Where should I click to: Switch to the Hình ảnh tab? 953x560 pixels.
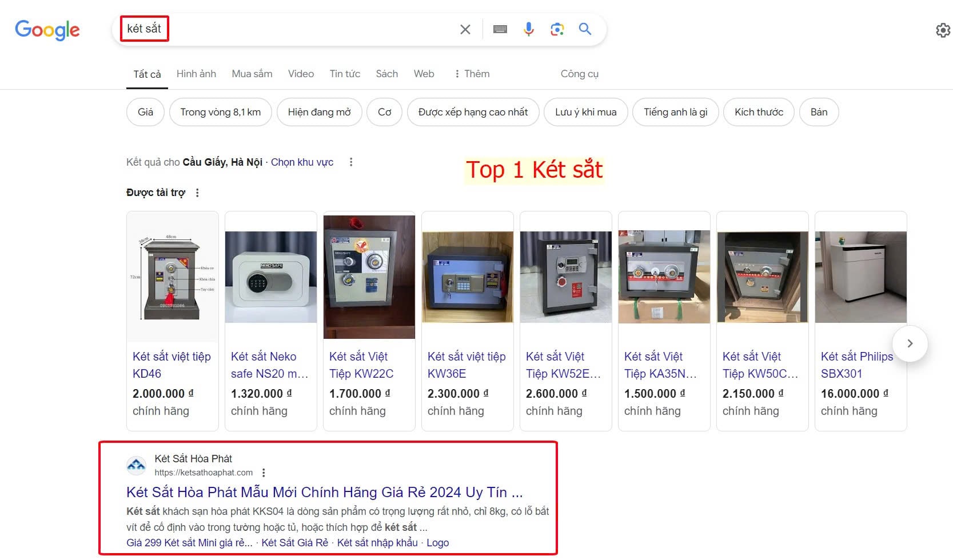pos(196,74)
